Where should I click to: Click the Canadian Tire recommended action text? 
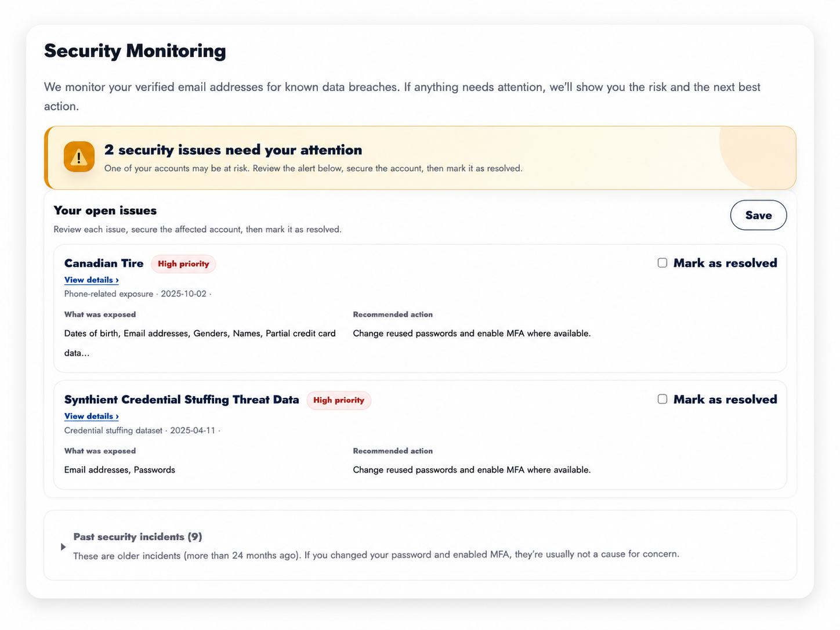pyautogui.click(x=472, y=334)
